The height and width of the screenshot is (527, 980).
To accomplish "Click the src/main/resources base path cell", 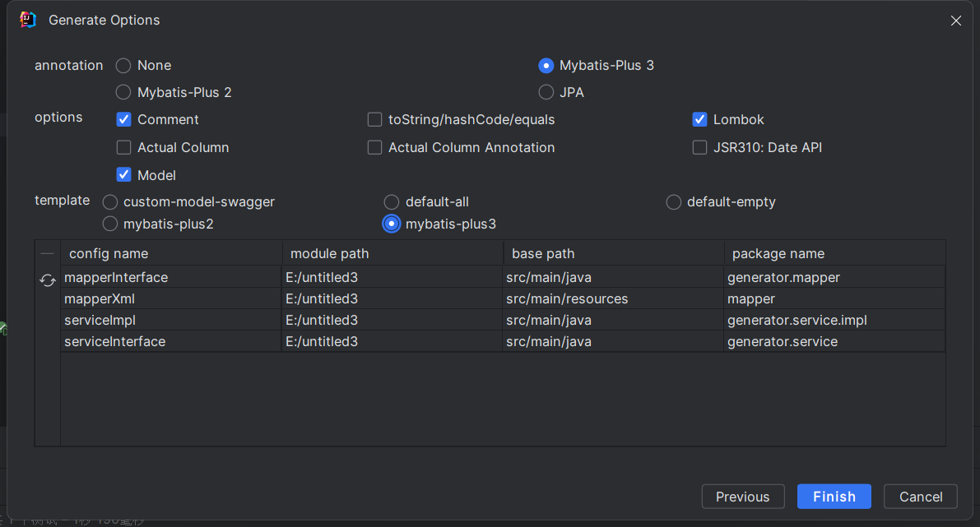I will click(614, 298).
